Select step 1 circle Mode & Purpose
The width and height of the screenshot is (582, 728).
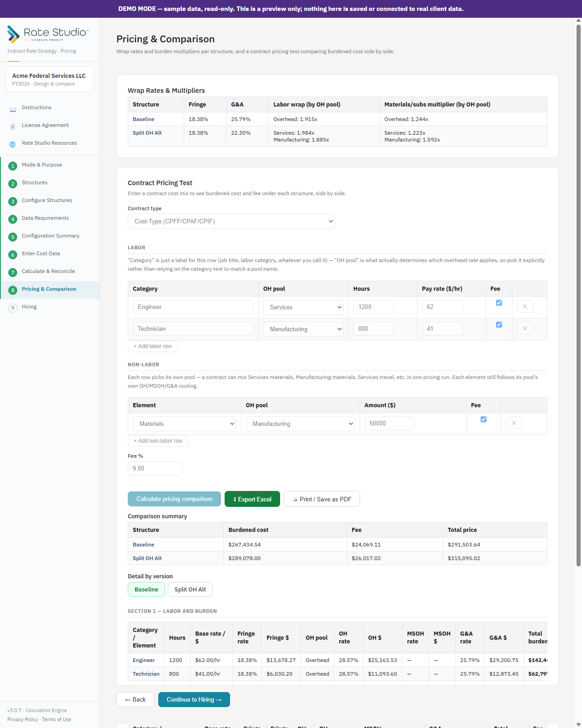pos(13,166)
